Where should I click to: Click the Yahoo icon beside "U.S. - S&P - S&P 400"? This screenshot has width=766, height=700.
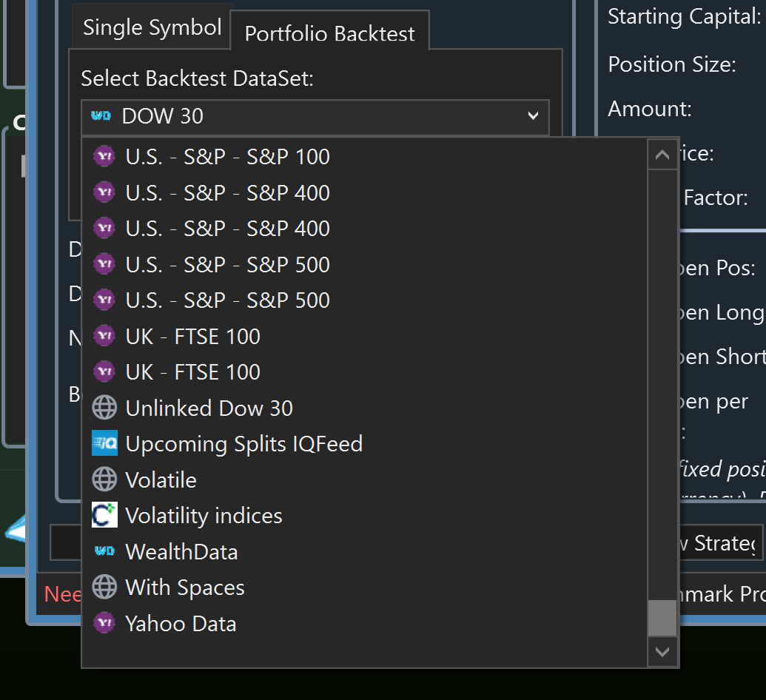104,192
